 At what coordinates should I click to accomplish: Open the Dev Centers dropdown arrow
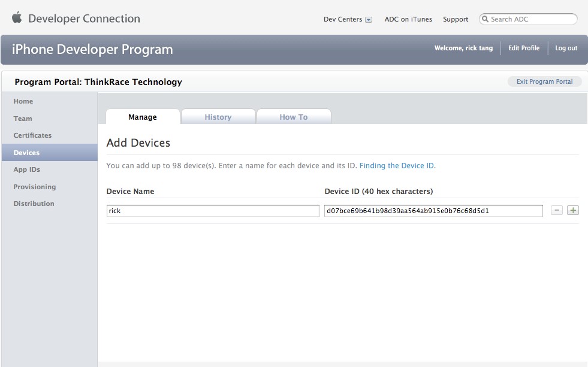(369, 20)
